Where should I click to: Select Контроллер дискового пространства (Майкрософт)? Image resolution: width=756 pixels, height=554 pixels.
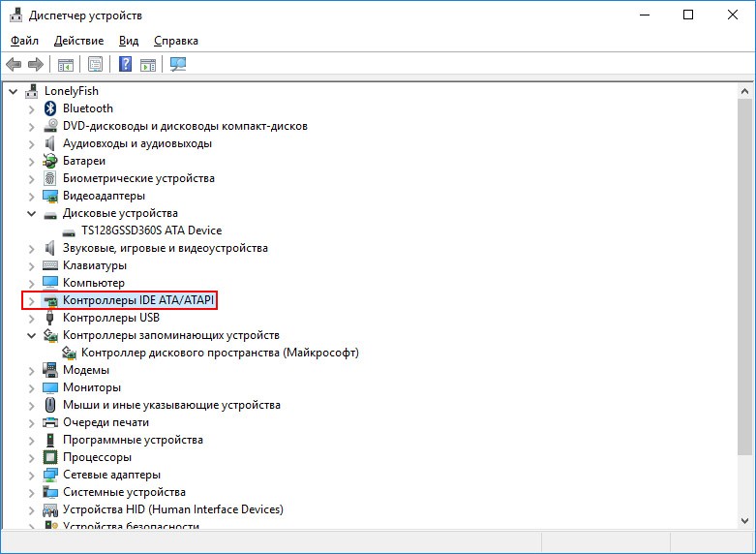coord(220,353)
